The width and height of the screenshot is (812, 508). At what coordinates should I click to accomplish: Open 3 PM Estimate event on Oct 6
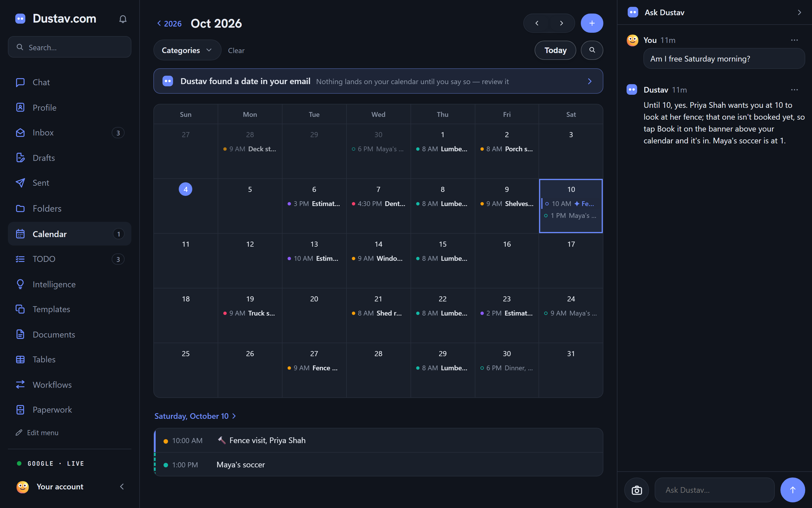pos(314,203)
